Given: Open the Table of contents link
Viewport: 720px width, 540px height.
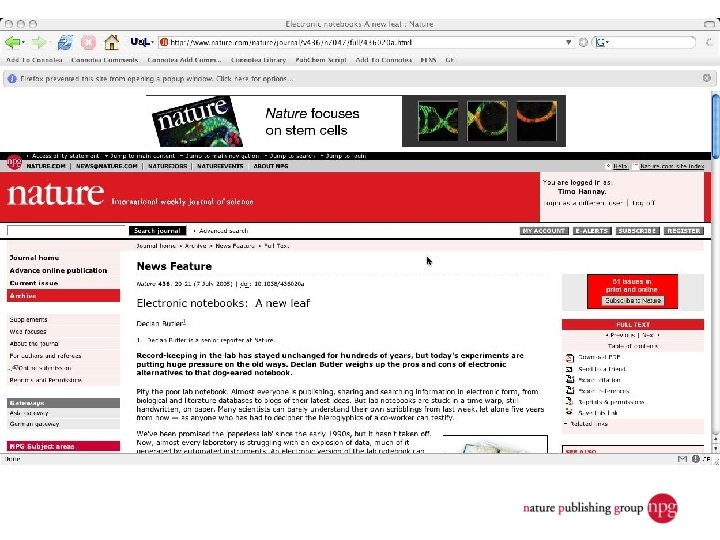Looking at the screenshot, I should (633, 346).
